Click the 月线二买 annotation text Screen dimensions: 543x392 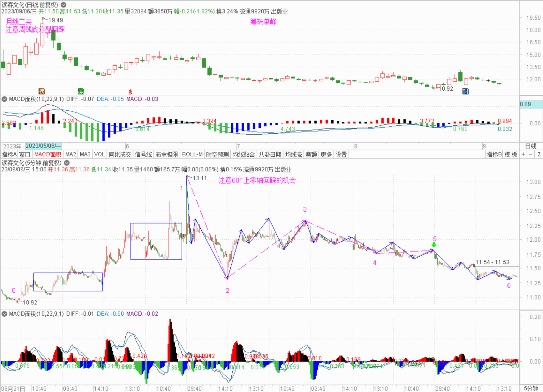click(x=19, y=22)
